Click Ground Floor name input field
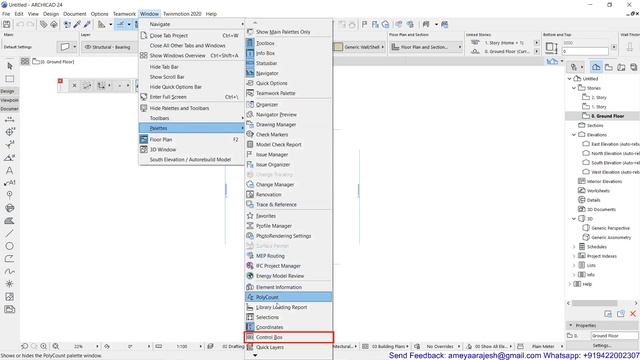The image size is (640, 360). [614, 336]
